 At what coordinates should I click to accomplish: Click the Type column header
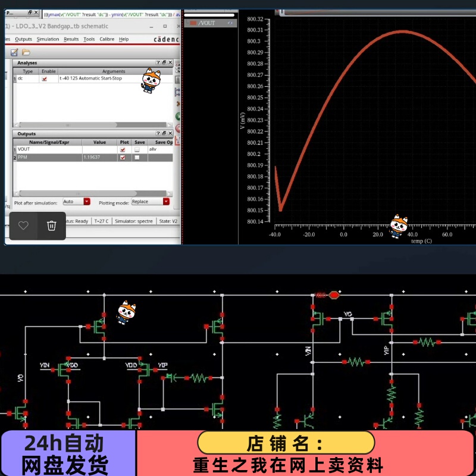pos(27,71)
